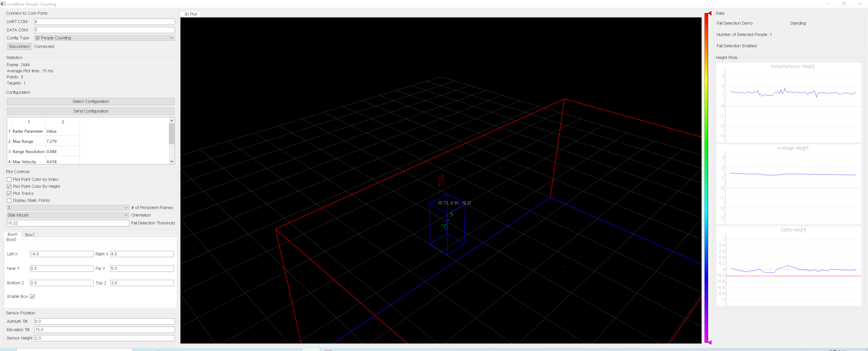Screen dimensions: 868x351
Task: Click Fall Detection Enabled text
Action: click(x=736, y=46)
